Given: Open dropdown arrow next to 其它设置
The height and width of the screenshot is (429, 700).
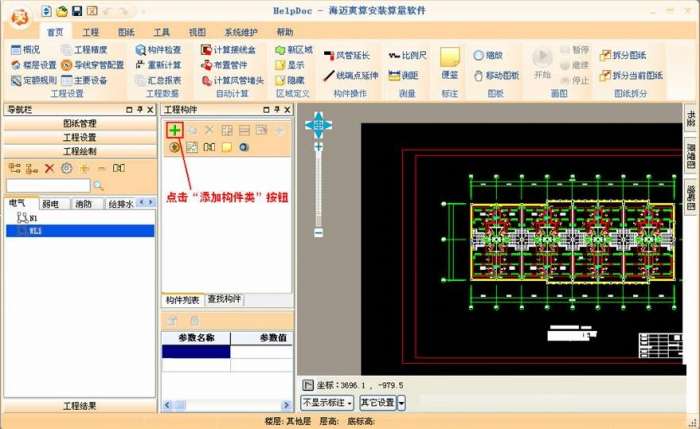Looking at the screenshot, I should 401,403.
